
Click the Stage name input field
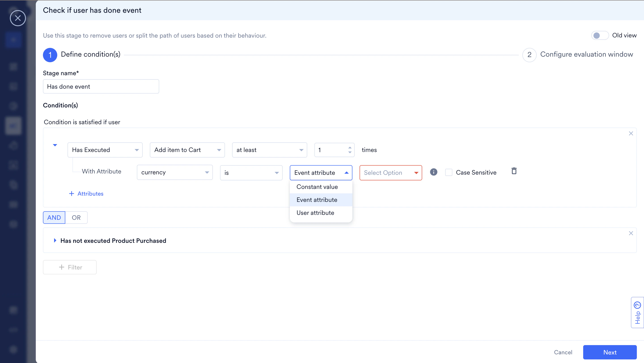[x=101, y=87]
